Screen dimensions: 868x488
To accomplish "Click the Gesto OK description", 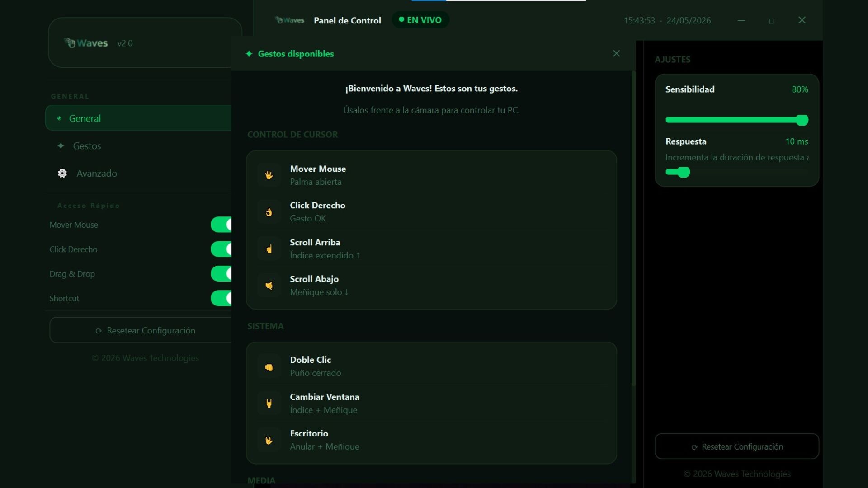I will tap(308, 219).
